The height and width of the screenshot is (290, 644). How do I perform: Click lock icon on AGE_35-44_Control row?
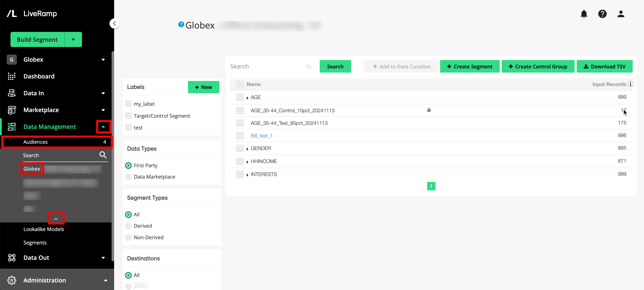pos(429,110)
